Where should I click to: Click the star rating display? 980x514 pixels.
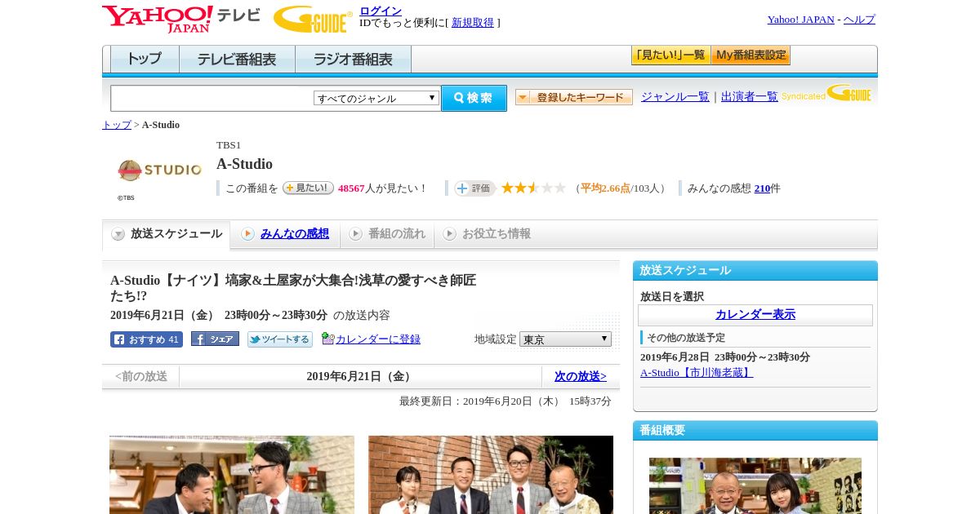pyautogui.click(x=533, y=188)
